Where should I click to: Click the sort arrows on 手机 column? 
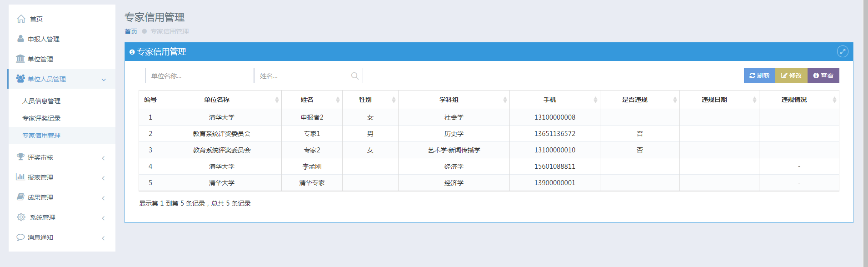click(595, 100)
